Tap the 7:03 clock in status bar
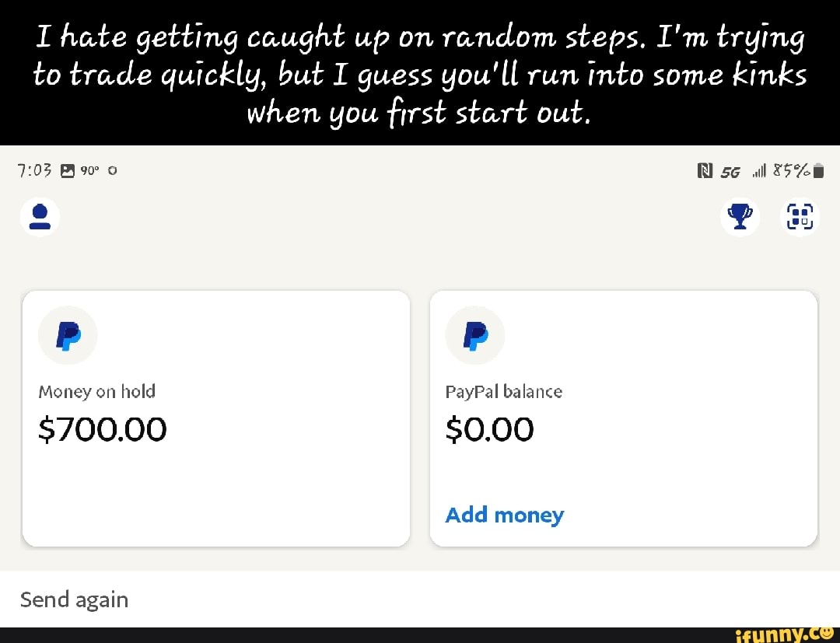This screenshot has width=840, height=643. 33,170
